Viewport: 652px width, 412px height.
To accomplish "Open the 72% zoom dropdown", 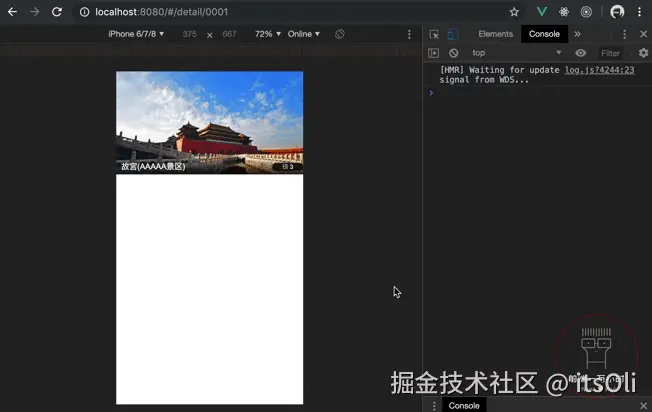I will 268,34.
